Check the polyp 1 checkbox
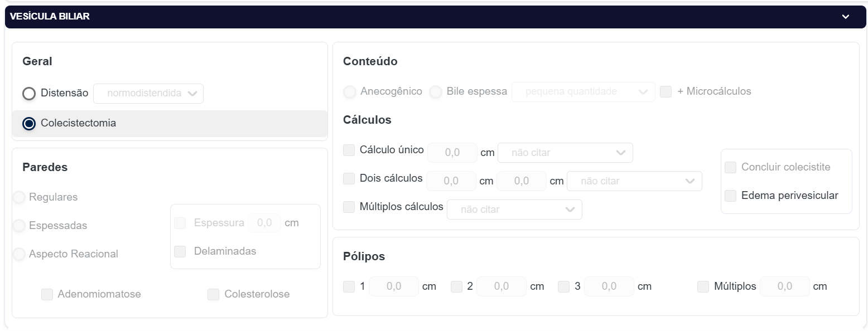868x331 pixels. point(349,286)
